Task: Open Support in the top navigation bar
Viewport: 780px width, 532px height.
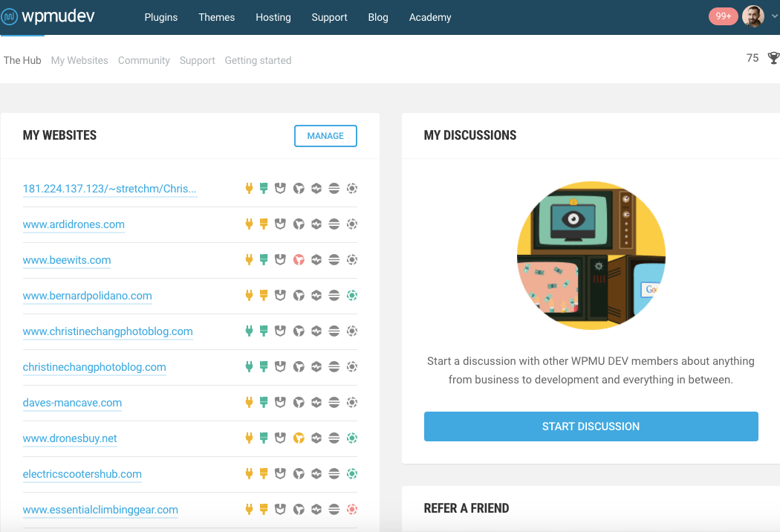Action: (329, 17)
